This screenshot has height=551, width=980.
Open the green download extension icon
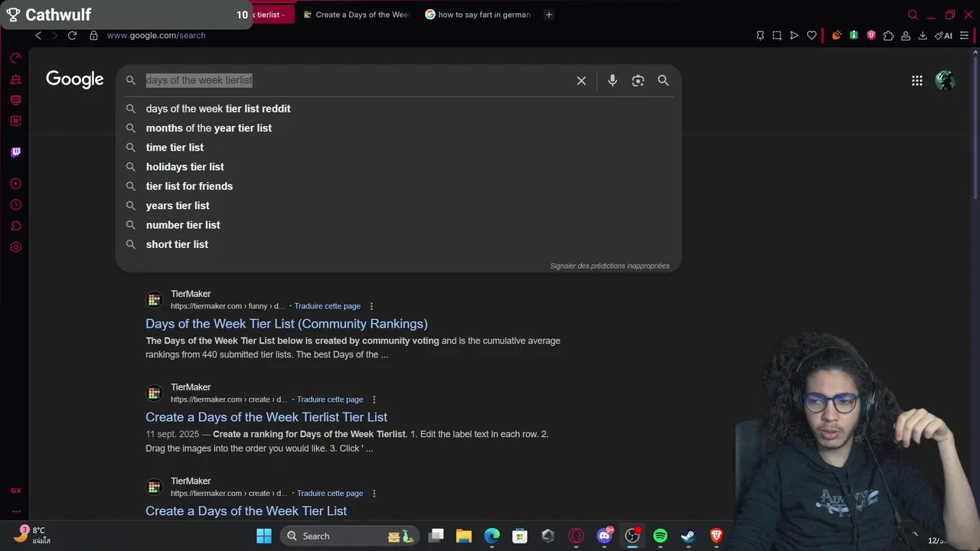coord(854,35)
